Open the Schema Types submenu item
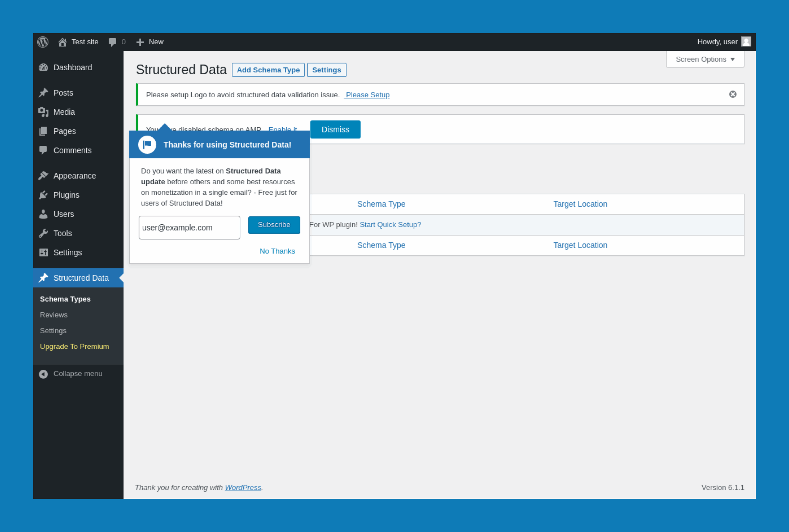Viewport: 789px width, 532px height. tap(65, 299)
